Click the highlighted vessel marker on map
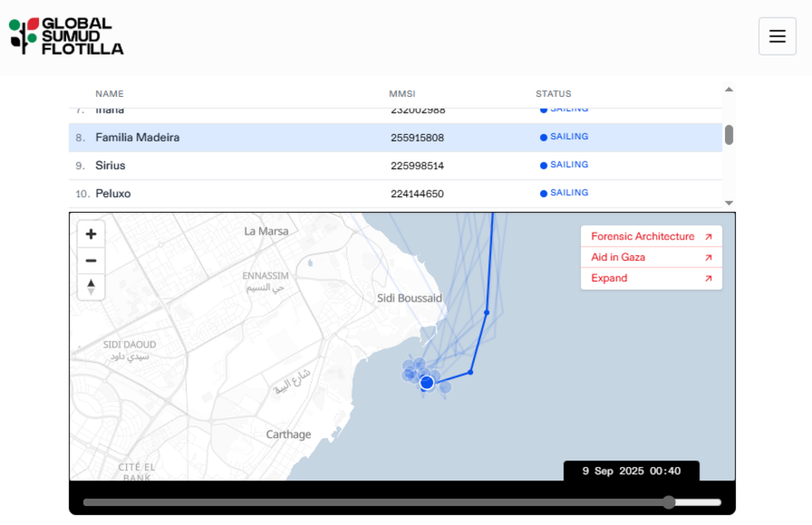The width and height of the screenshot is (812, 525). pos(427,383)
